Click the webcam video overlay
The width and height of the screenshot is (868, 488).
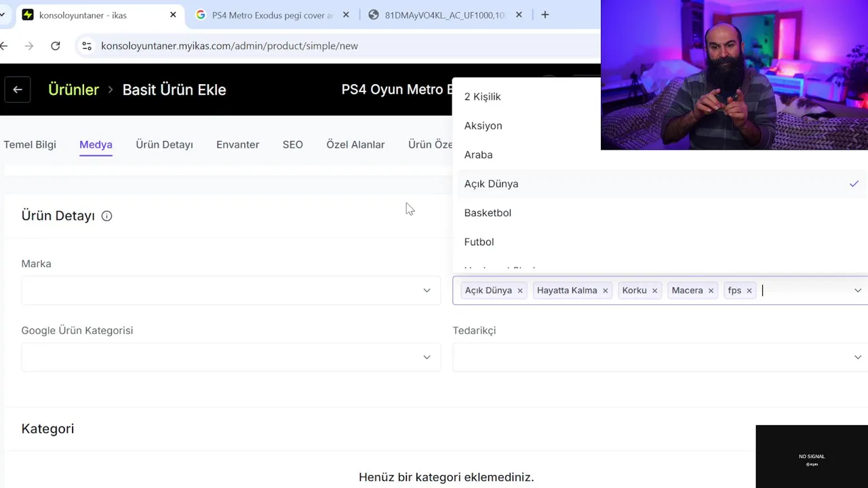(734, 75)
